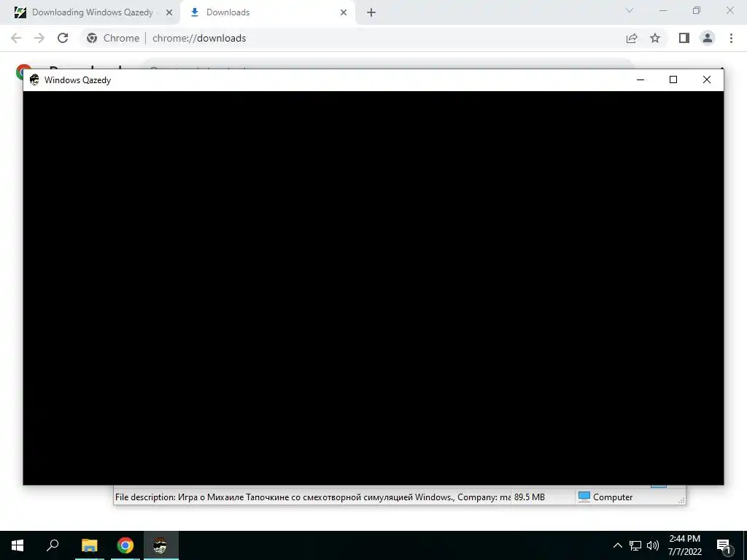Close the Downloads tab
The height and width of the screenshot is (560, 747).
[x=344, y=12]
